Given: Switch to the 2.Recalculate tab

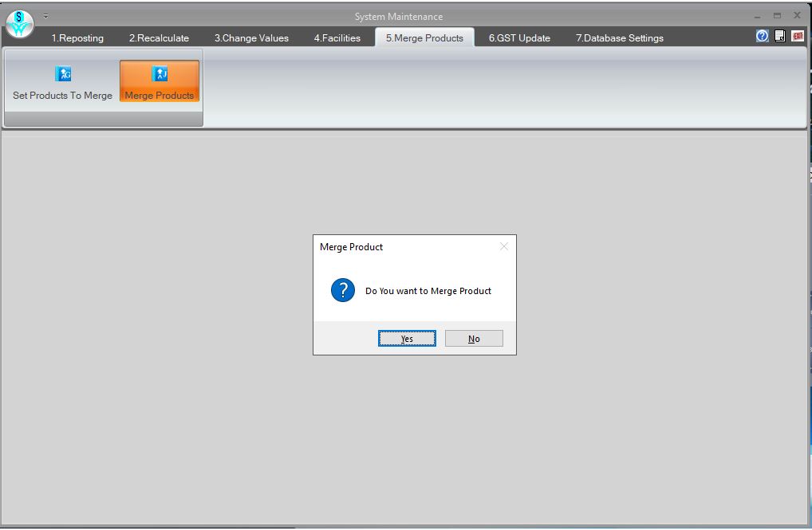Looking at the screenshot, I should (x=159, y=37).
